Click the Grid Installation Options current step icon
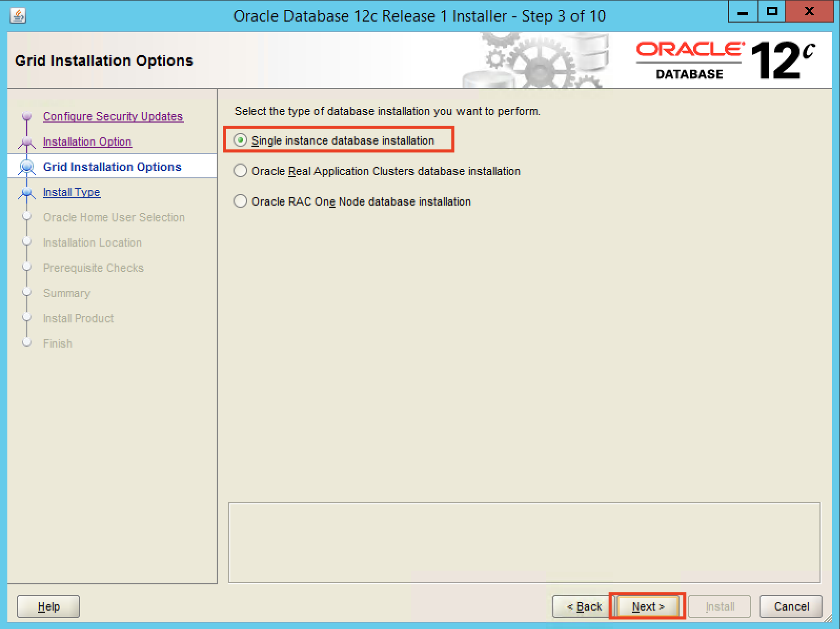The height and width of the screenshot is (629, 840). click(x=27, y=167)
